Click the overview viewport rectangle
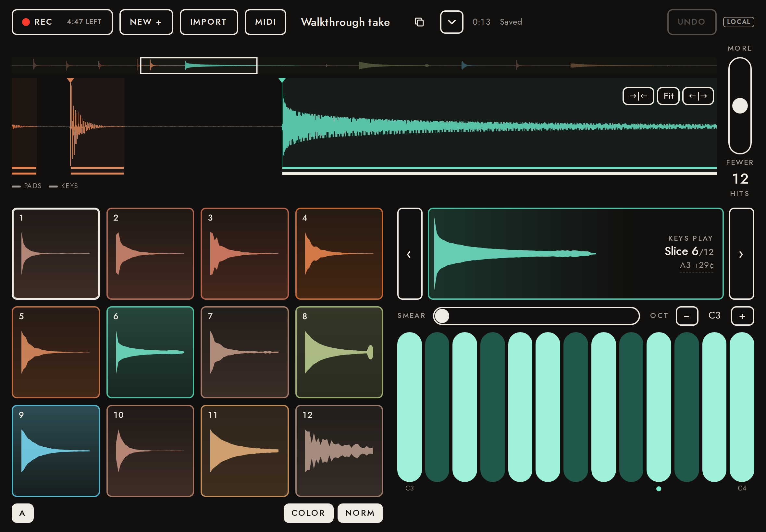Viewport: 766px width, 532px height. point(199,65)
